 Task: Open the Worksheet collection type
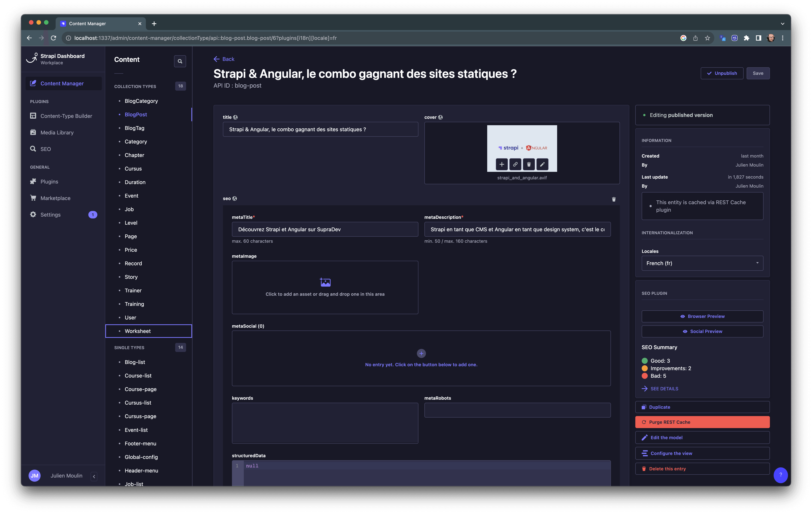(x=148, y=331)
